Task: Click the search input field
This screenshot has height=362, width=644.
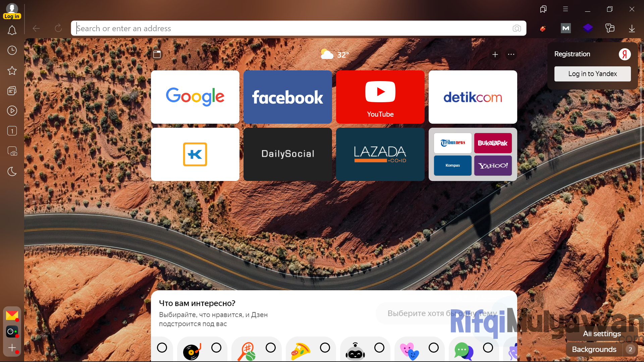Action: tap(298, 28)
